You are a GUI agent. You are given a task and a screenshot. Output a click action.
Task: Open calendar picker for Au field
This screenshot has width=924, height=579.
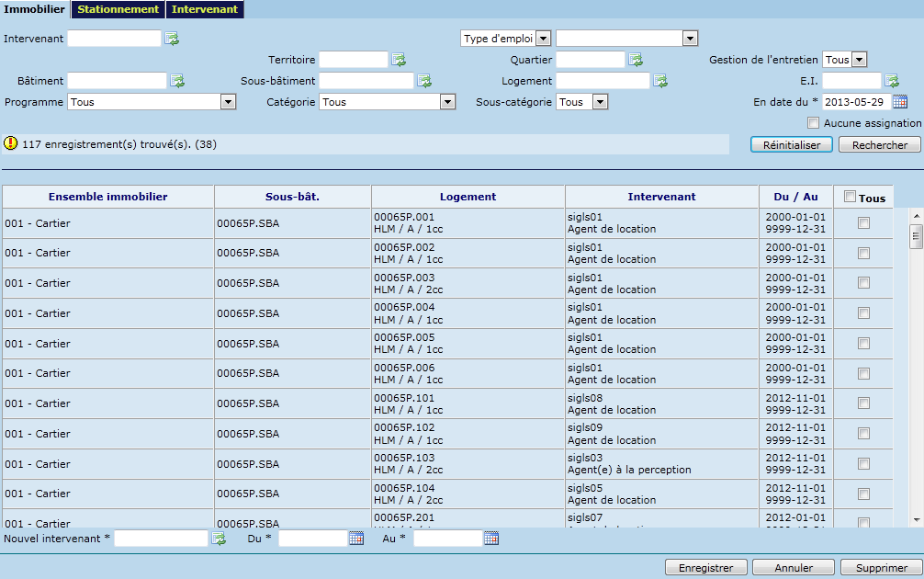491,539
